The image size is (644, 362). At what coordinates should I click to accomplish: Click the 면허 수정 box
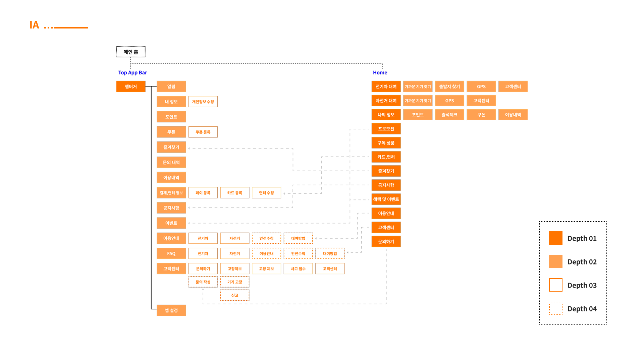[266, 193]
